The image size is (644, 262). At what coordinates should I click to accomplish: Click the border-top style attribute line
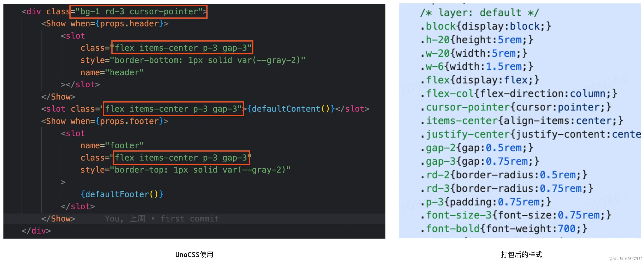click(x=185, y=170)
